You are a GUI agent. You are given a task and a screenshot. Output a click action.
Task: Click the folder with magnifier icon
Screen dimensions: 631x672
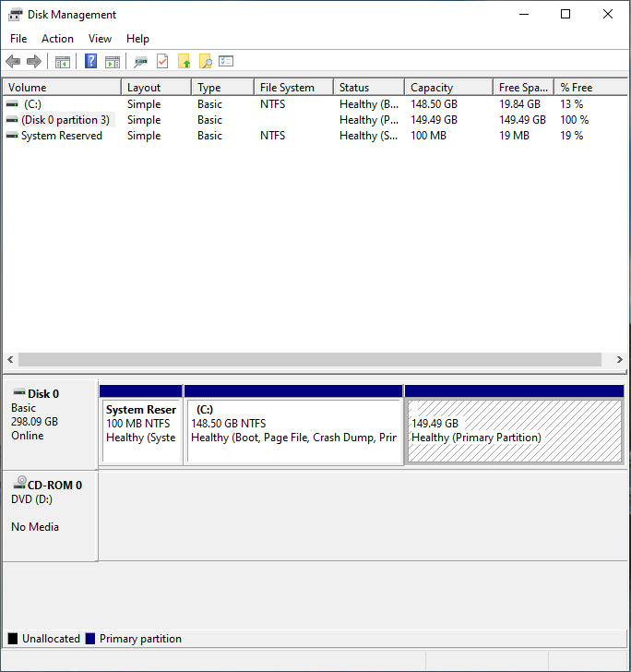pyautogui.click(x=205, y=62)
